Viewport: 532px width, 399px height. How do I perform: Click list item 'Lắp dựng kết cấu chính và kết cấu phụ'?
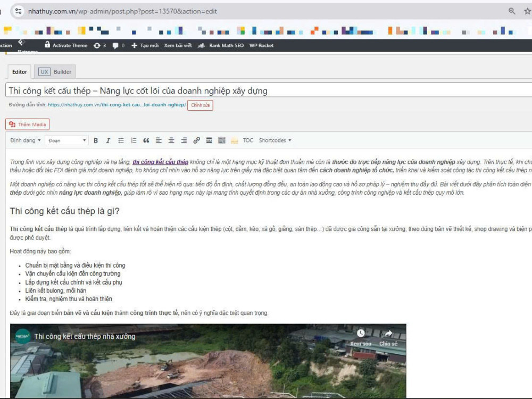click(73, 282)
